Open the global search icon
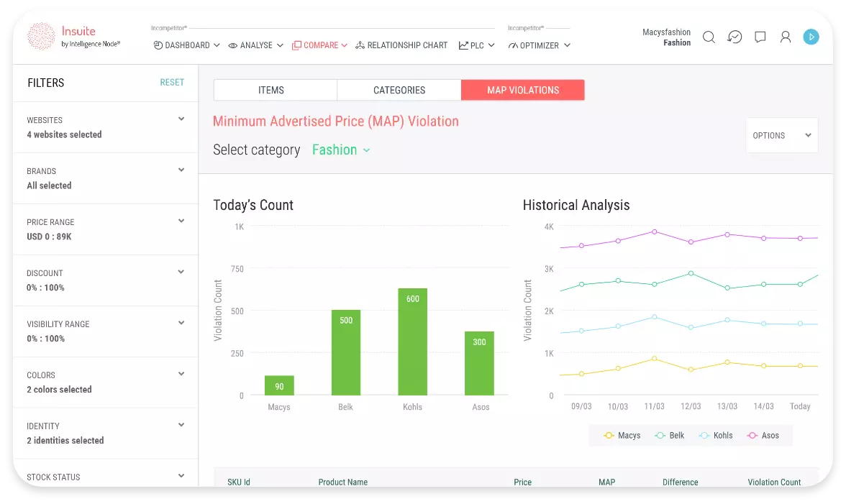The width and height of the screenshot is (846, 504). (x=709, y=37)
